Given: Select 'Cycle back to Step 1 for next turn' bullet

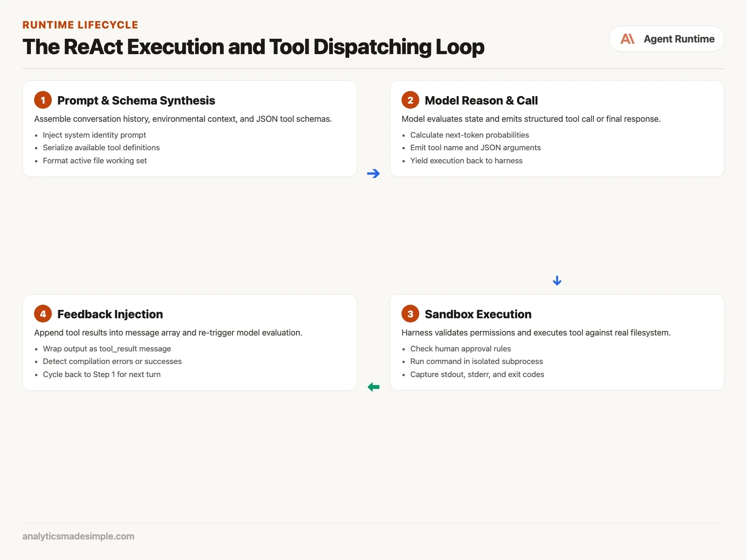Looking at the screenshot, I should click(102, 374).
